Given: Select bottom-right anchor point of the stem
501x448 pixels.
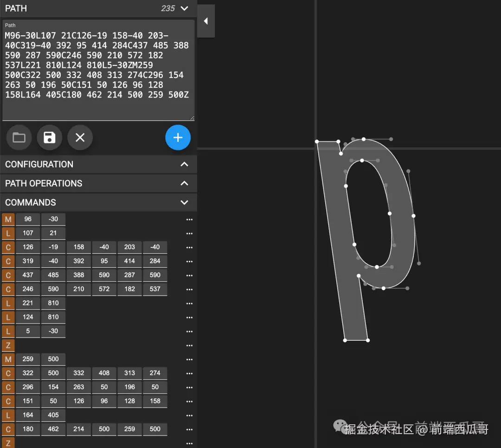Looking at the screenshot, I should click(x=368, y=340).
